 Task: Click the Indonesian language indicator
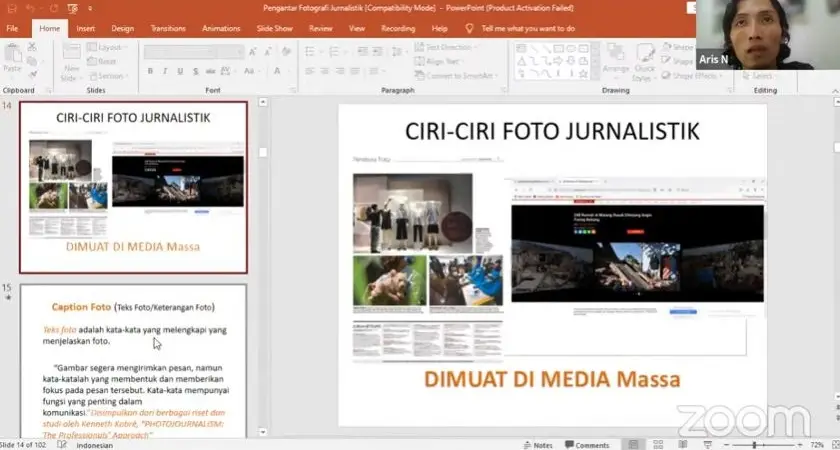[94, 445]
